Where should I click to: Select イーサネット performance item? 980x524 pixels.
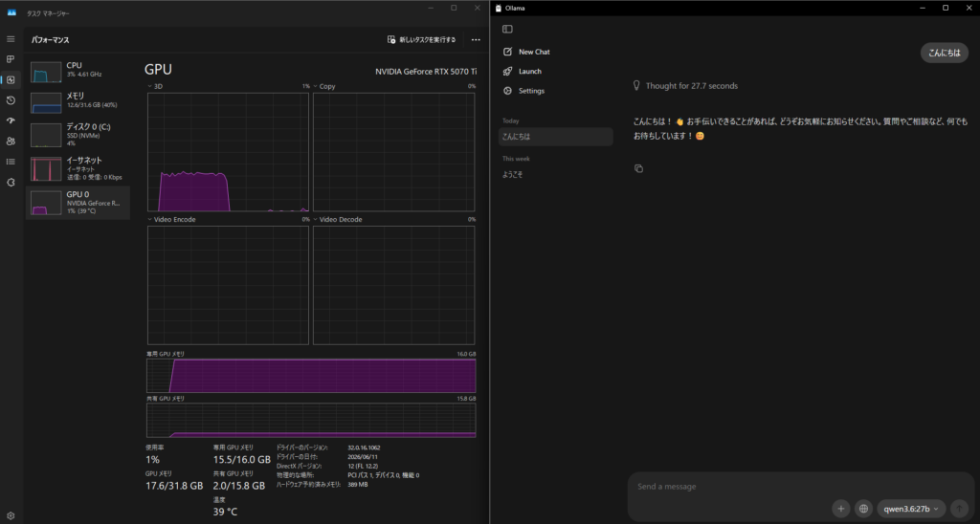click(x=78, y=168)
